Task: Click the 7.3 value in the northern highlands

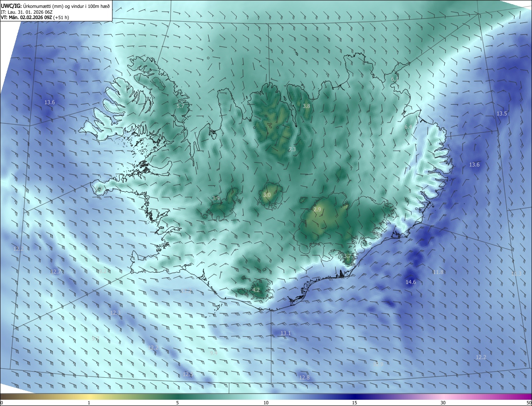Action: (x=292, y=149)
